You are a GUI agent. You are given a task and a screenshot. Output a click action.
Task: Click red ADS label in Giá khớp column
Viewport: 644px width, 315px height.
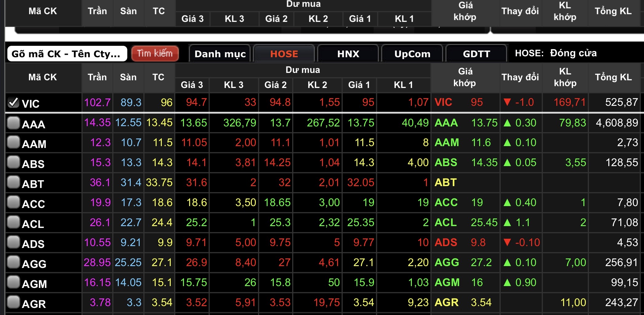[x=446, y=242]
